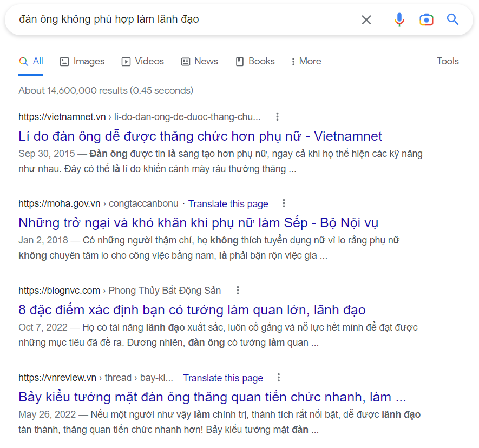
Task: Clear the search box with the X icon
Action: click(366, 20)
